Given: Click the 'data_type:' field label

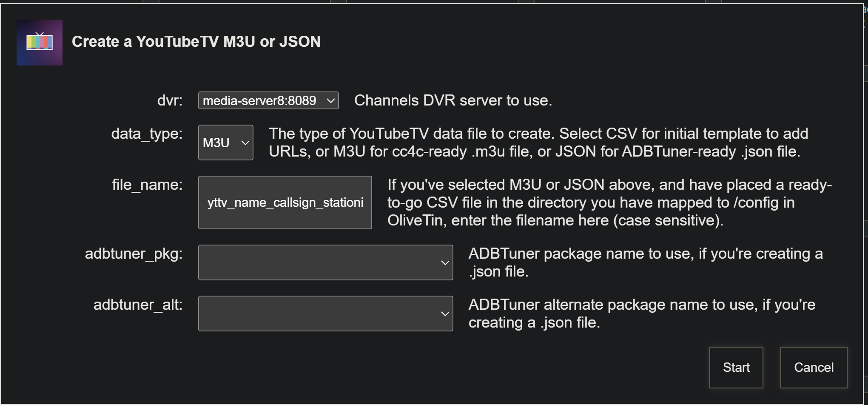Looking at the screenshot, I should (x=147, y=134).
